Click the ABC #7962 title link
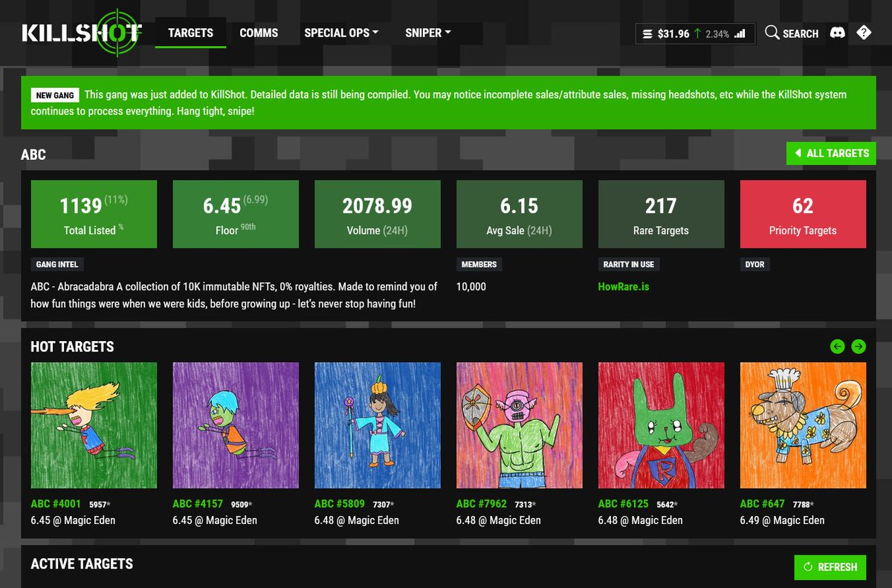The image size is (892, 588). pyautogui.click(x=482, y=503)
